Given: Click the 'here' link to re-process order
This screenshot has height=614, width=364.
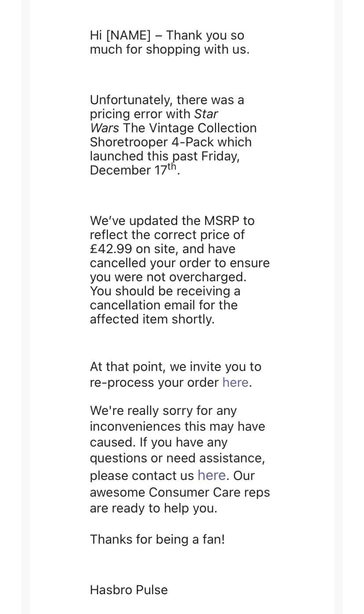Looking at the screenshot, I should tap(236, 382).
